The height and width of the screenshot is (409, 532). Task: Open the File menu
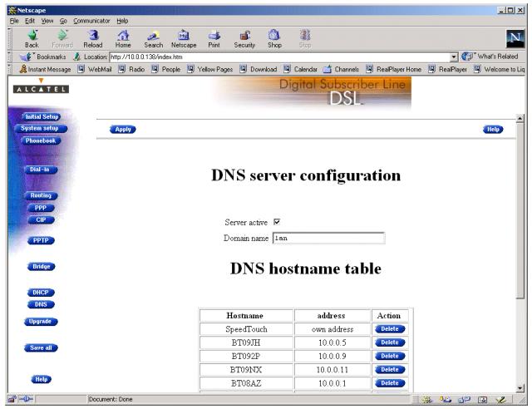[x=14, y=21]
